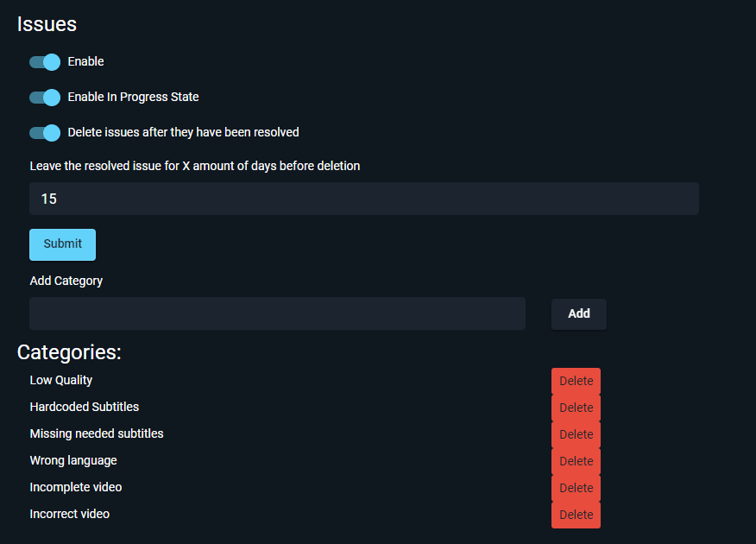Click the Submit button

[62, 244]
